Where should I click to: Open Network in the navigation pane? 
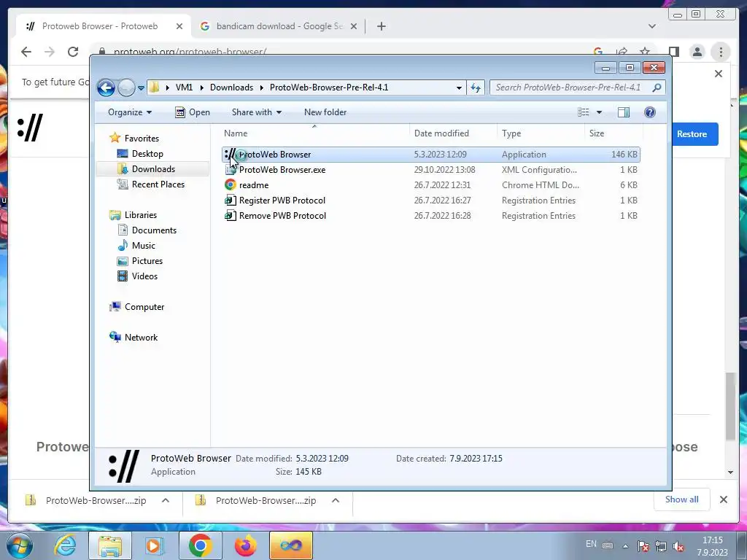pyautogui.click(x=141, y=337)
